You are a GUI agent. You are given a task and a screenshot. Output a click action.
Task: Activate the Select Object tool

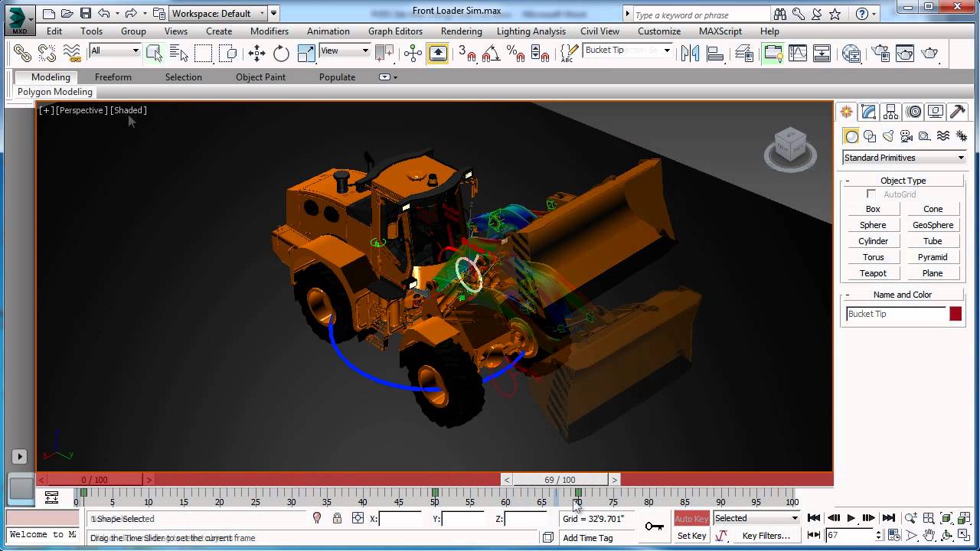click(x=154, y=53)
